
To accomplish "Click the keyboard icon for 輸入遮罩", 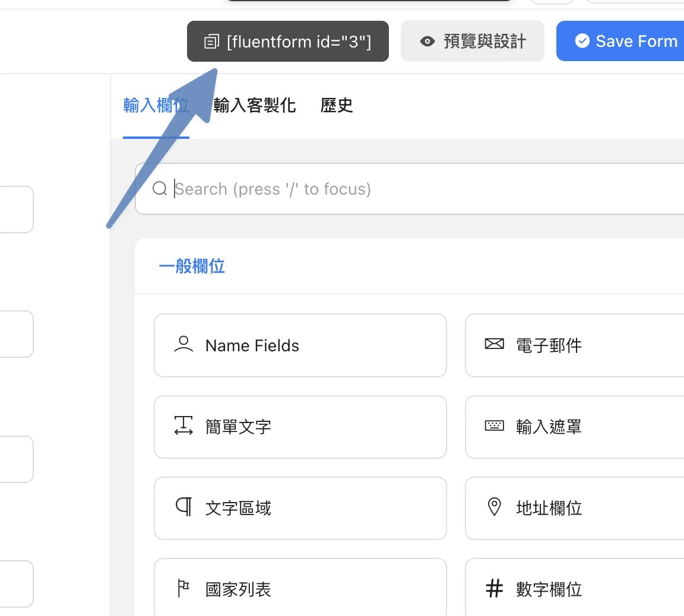I will (494, 426).
